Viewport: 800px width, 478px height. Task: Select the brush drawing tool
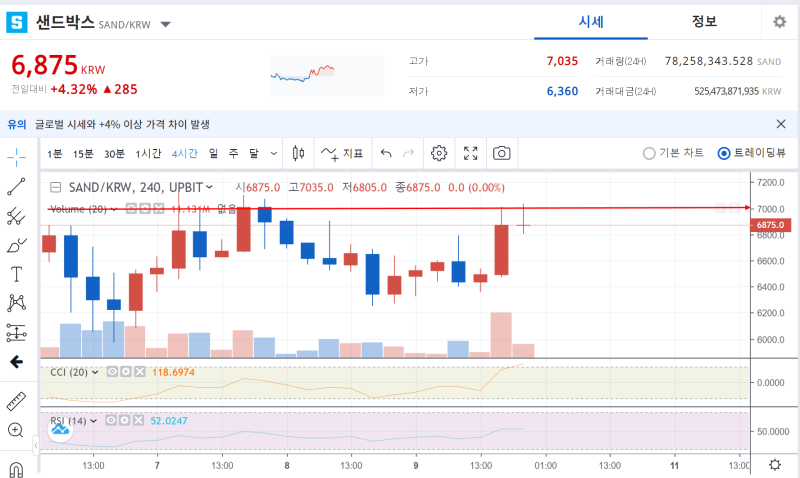point(16,245)
